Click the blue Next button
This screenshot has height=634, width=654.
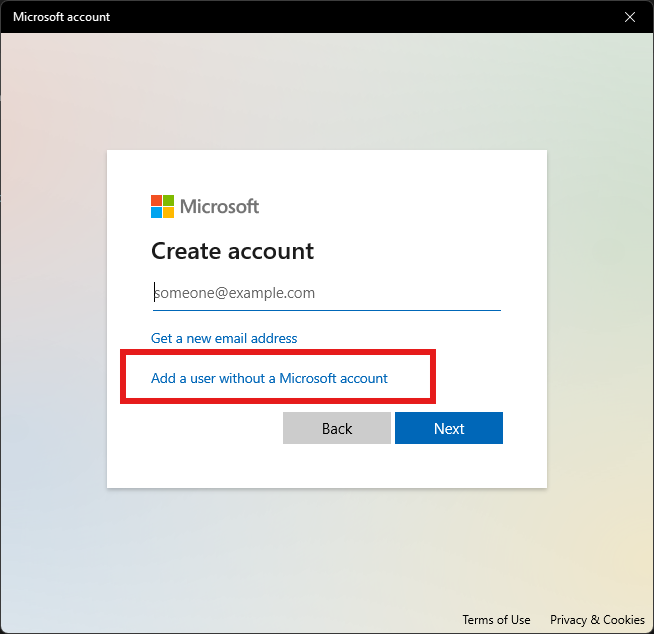(x=449, y=428)
